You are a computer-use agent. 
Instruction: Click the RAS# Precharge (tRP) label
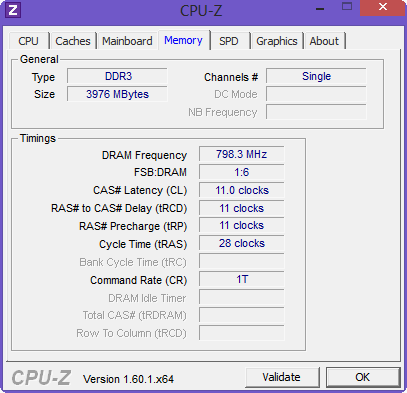tap(133, 226)
